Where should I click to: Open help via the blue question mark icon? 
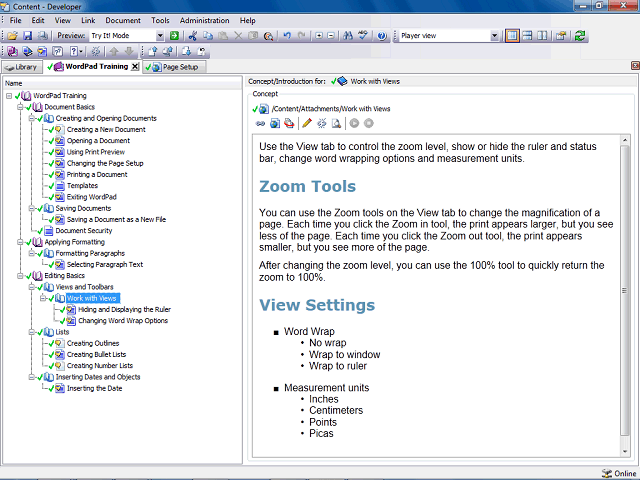point(382,36)
